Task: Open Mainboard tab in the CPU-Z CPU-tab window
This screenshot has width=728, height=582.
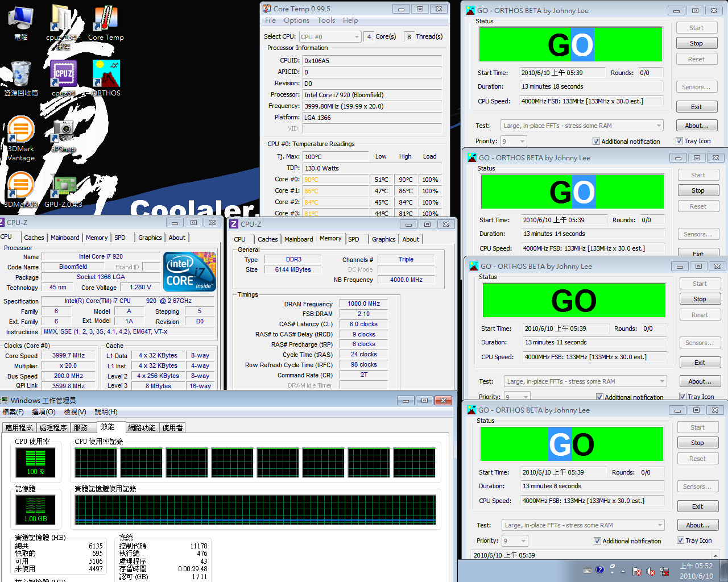Action: 65,238
